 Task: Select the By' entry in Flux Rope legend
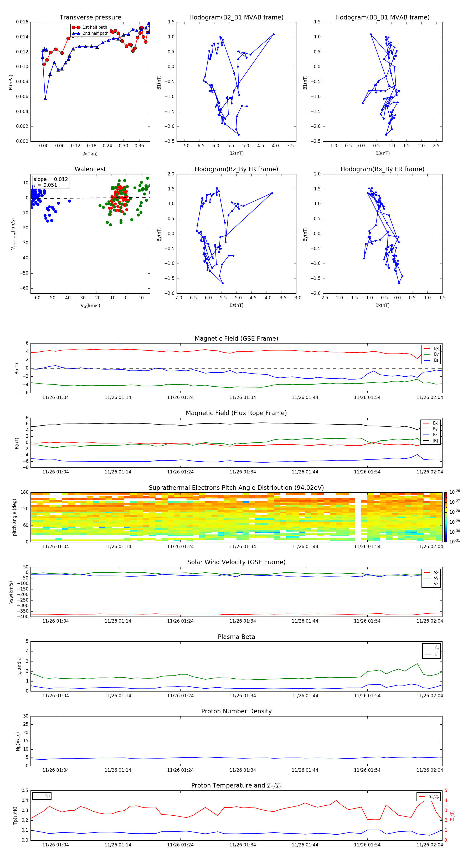click(431, 429)
